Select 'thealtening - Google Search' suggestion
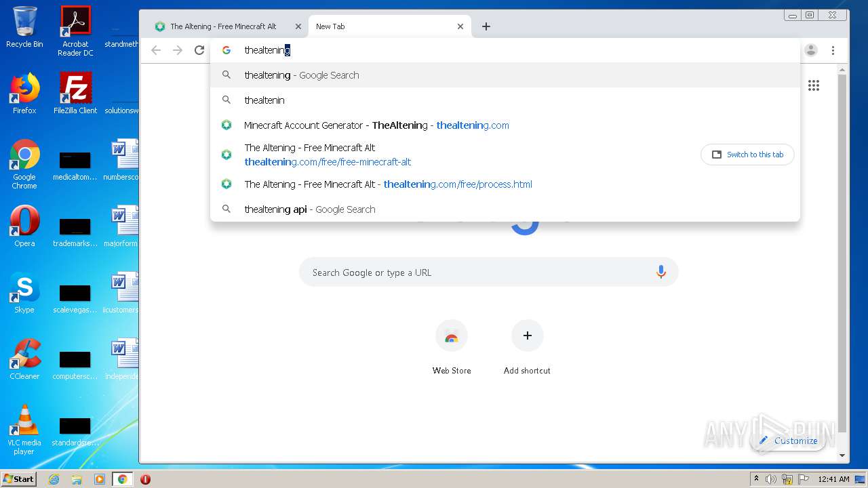 [x=505, y=75]
